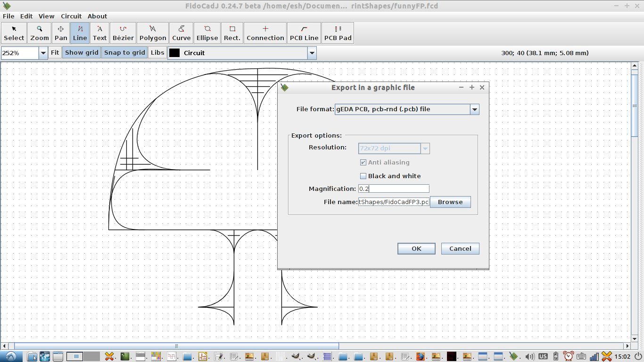The height and width of the screenshot is (362, 644).
Task: Open the File format dropdown
Action: tap(475, 109)
